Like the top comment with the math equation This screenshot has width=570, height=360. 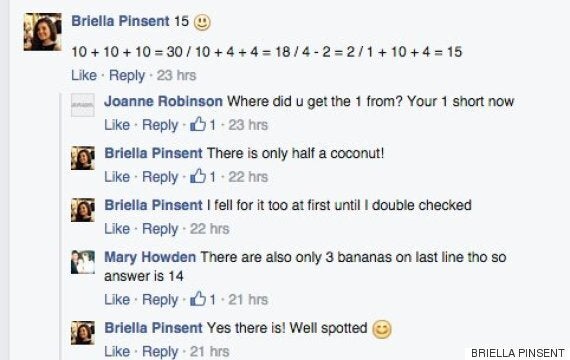(x=84, y=75)
